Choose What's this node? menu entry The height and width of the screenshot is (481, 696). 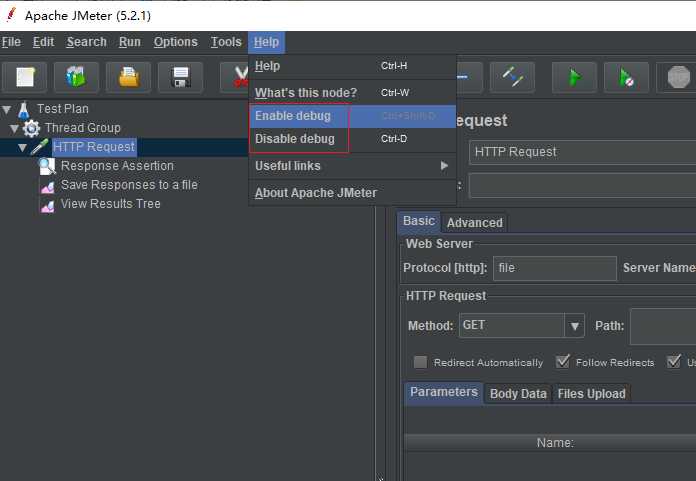coord(352,93)
